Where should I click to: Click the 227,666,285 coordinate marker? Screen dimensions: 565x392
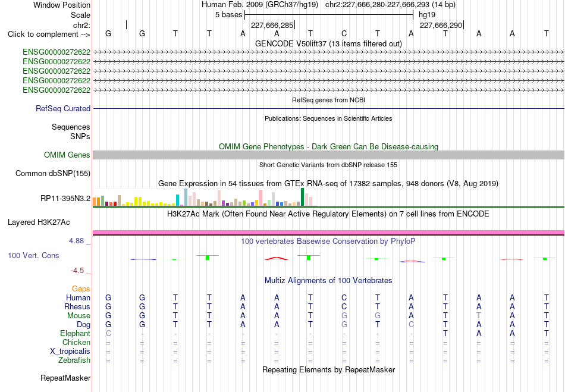272,25
